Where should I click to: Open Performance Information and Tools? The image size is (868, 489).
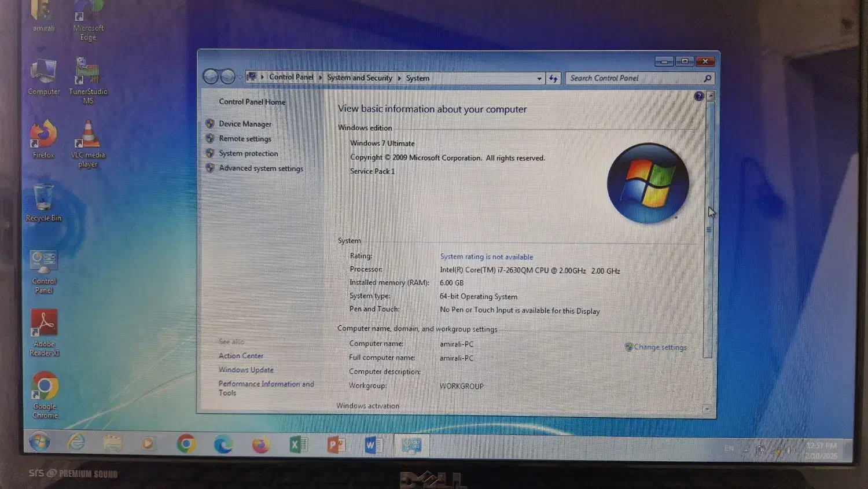coord(266,388)
